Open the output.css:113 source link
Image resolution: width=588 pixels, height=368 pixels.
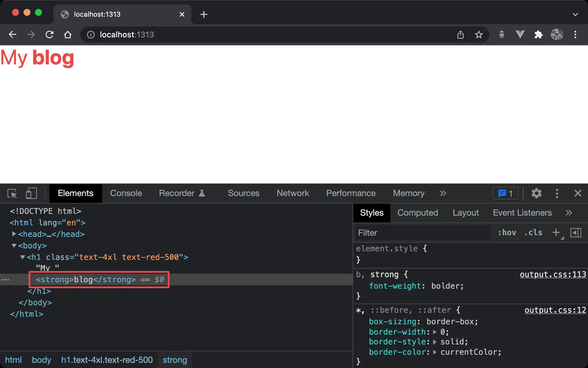[553, 275]
